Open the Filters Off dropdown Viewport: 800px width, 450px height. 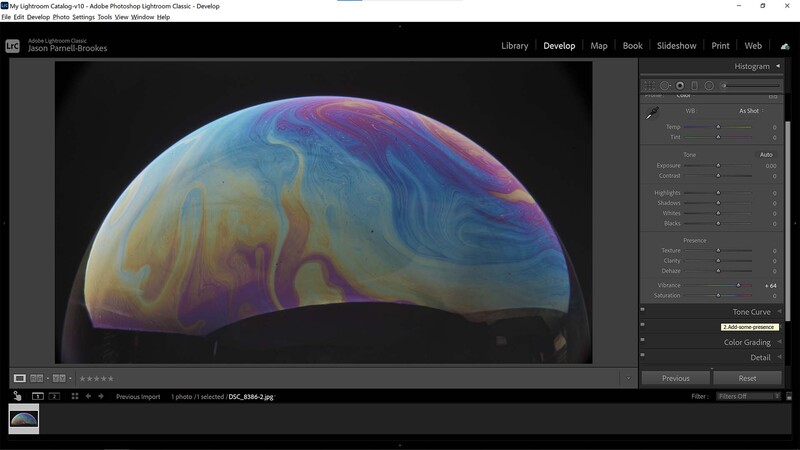pos(748,396)
